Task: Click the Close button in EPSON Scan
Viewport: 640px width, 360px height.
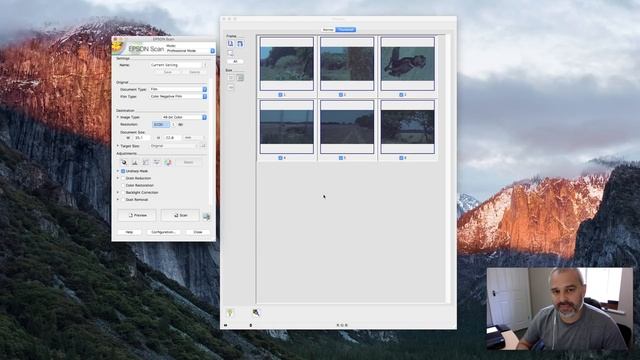Action: (198, 232)
